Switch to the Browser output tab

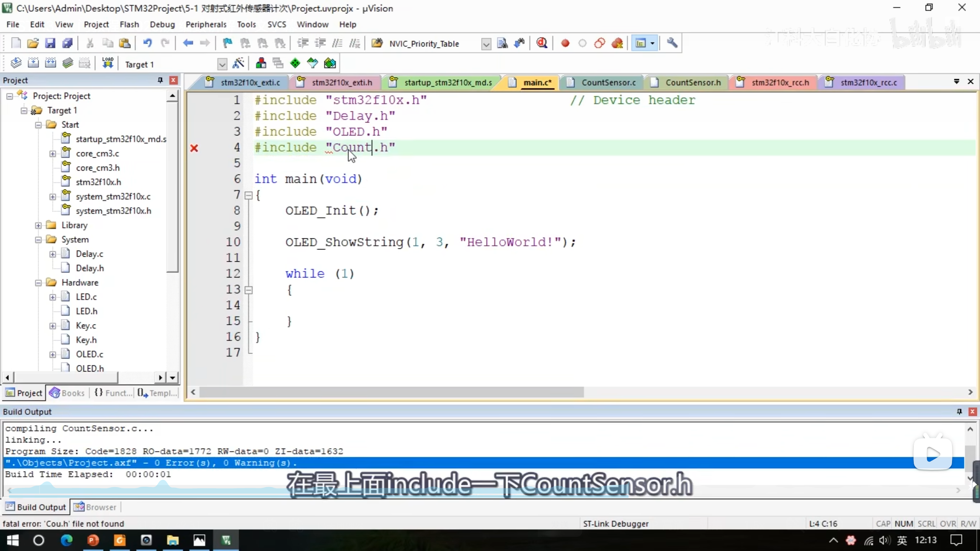click(95, 507)
